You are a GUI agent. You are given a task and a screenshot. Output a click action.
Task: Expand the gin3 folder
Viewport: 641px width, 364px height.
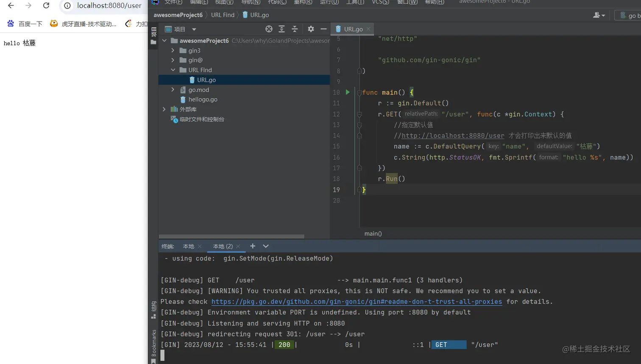pos(173,50)
